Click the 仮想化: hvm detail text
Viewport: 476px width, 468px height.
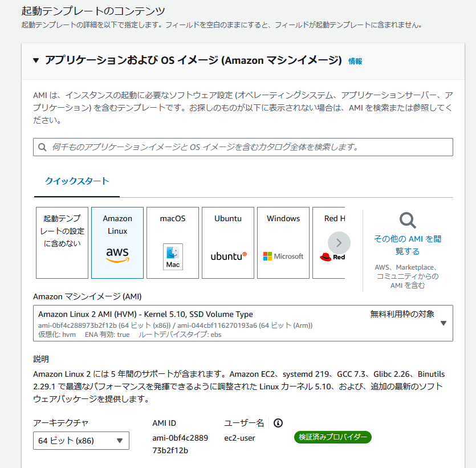[57, 335]
